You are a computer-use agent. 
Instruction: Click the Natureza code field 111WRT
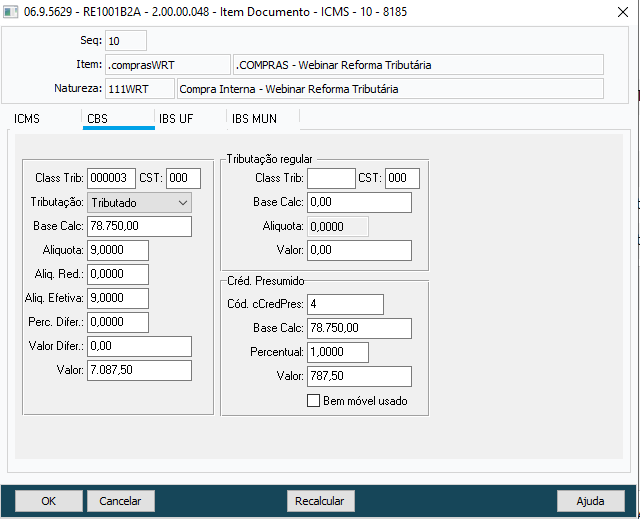(140, 89)
